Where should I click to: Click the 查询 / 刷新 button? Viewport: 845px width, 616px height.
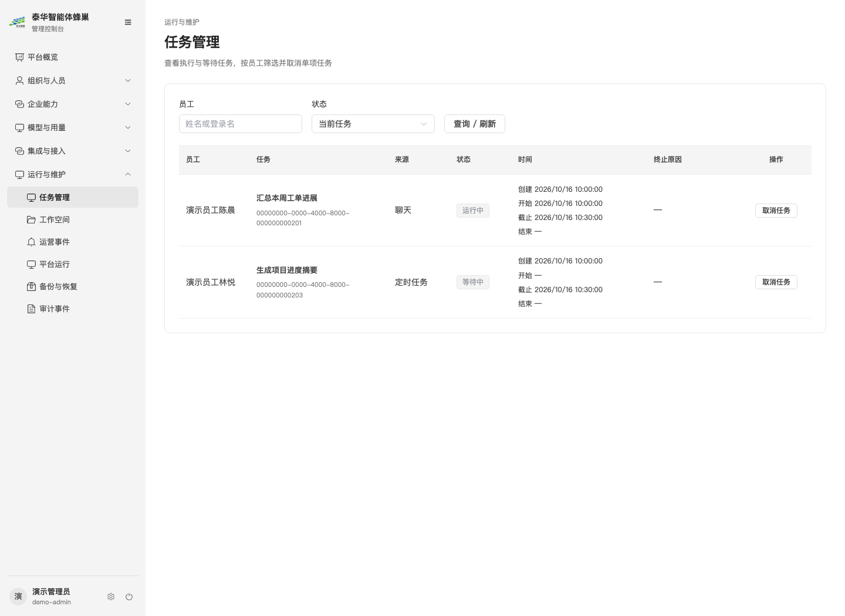[x=475, y=124]
